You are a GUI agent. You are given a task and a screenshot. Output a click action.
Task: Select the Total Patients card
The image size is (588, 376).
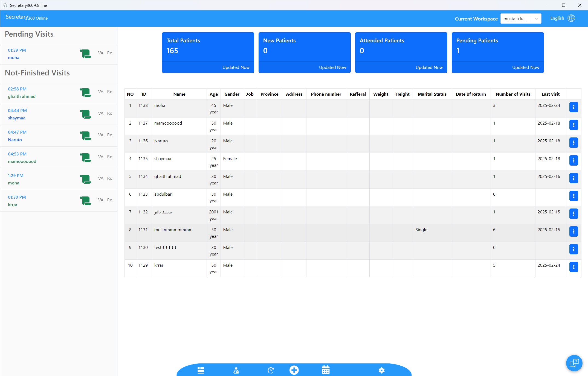208,52
